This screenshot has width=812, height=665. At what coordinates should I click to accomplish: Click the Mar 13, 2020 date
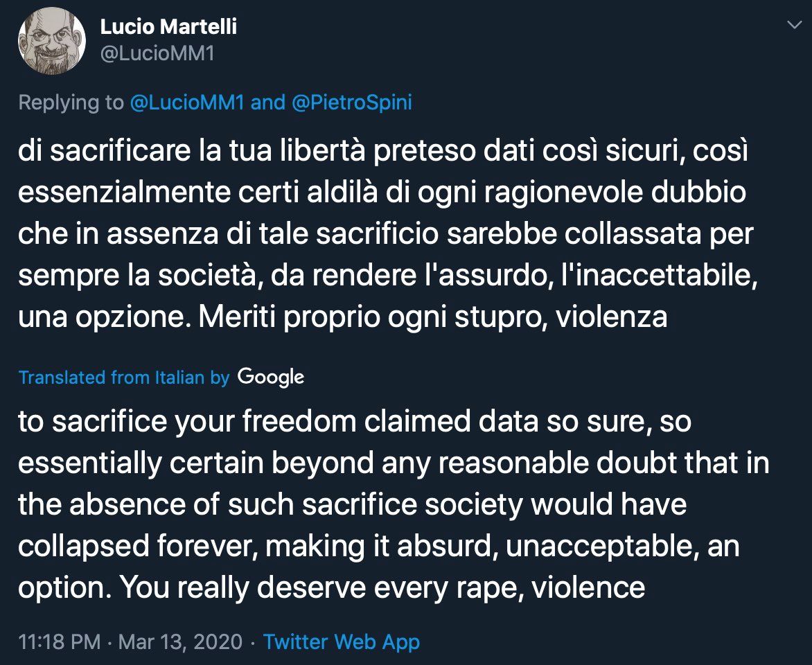[180, 641]
